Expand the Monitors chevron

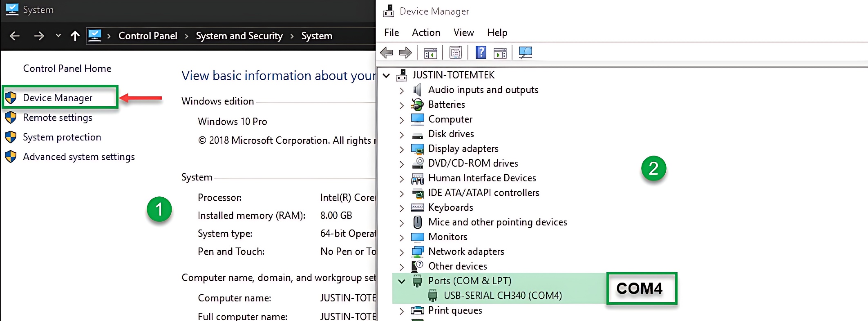point(402,238)
